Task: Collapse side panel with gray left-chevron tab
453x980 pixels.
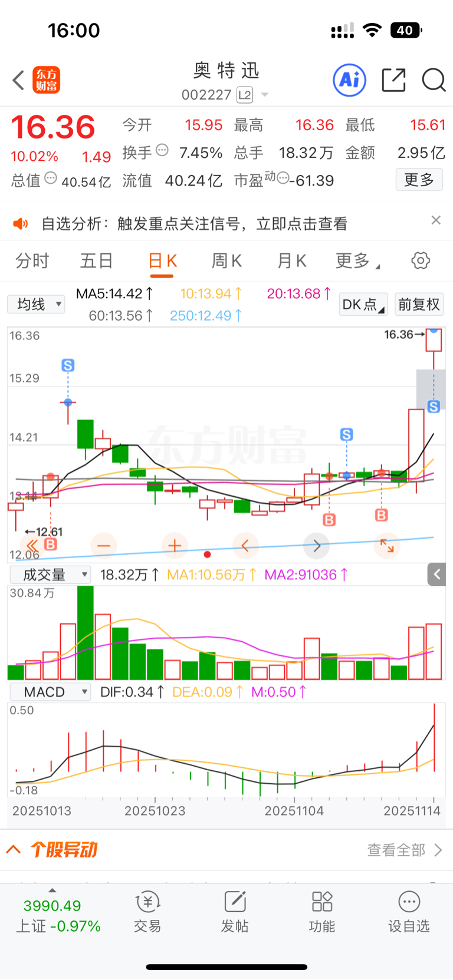Action: pyautogui.click(x=436, y=574)
